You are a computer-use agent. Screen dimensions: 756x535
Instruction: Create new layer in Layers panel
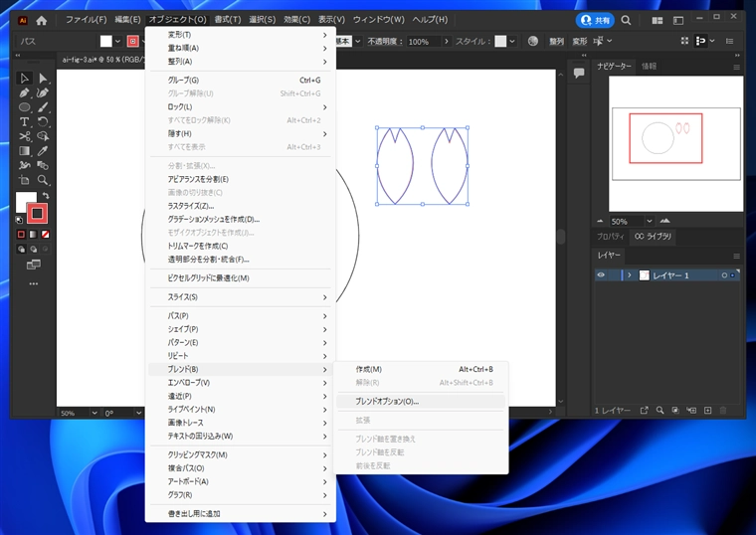(708, 410)
